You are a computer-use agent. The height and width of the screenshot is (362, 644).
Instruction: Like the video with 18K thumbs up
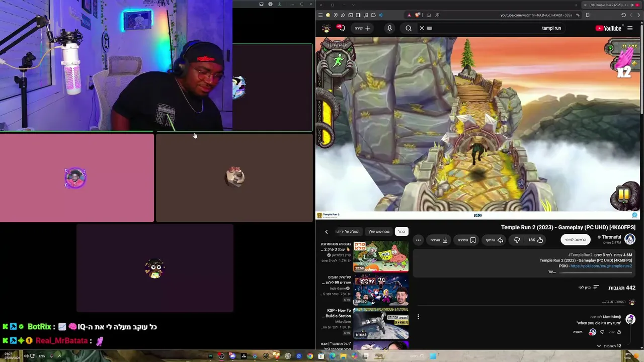(535, 240)
